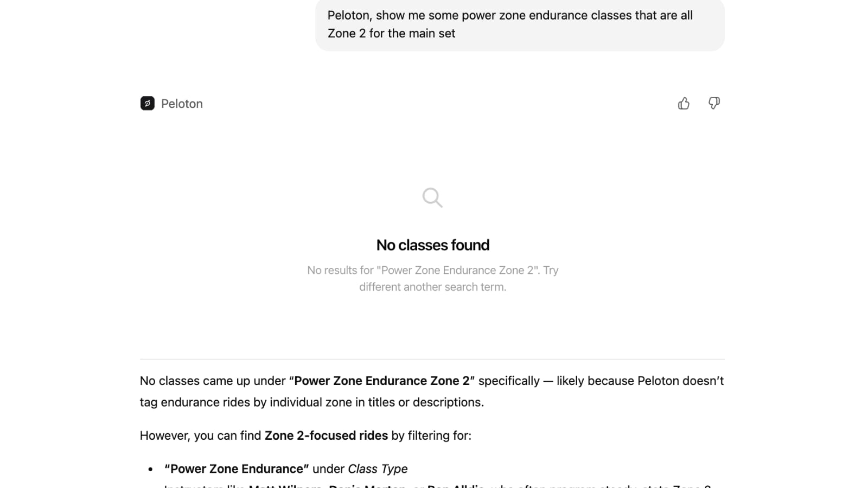Click the "different another search term." line
Viewport: 868px width, 488px height.
coord(432,287)
